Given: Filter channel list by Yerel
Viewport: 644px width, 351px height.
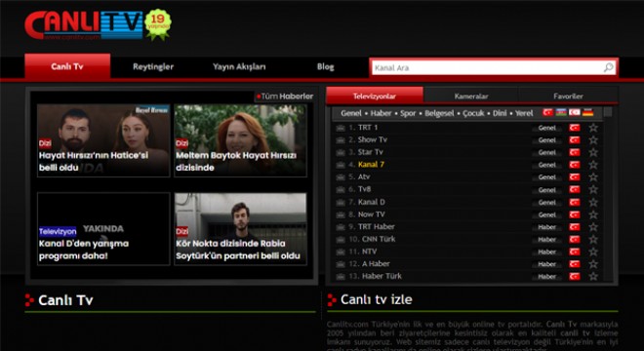Looking at the screenshot, I should (x=524, y=113).
